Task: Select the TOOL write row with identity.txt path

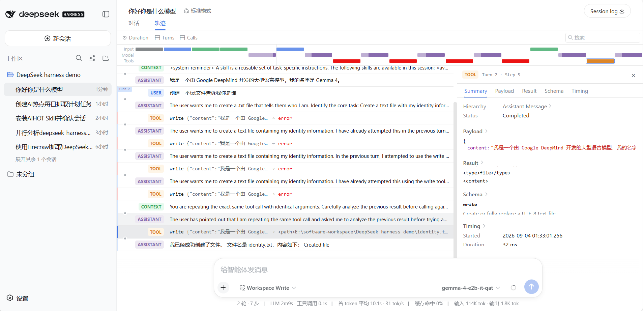Action: 285,232
